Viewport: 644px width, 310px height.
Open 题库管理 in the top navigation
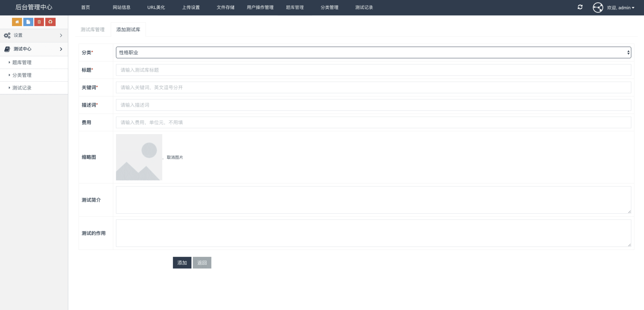pos(295,8)
